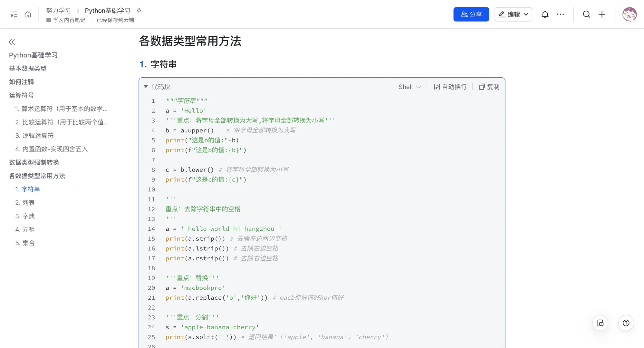The width and height of the screenshot is (644, 348).
Task: Click the search magnifier icon
Action: 586,14
